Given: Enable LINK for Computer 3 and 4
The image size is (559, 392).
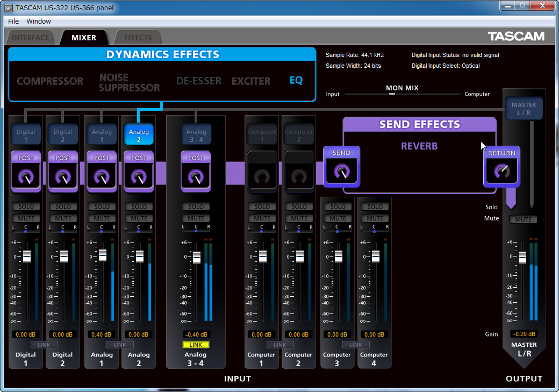Looking at the screenshot, I should 356,345.
